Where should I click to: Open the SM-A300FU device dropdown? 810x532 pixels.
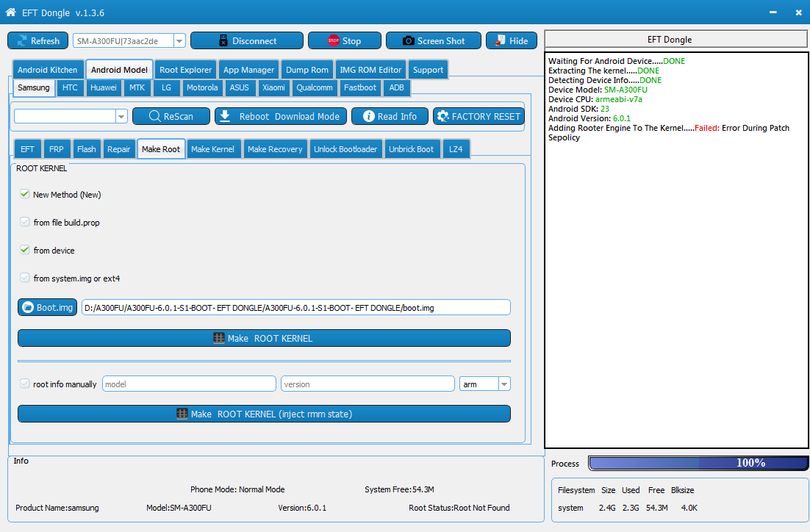pyautogui.click(x=179, y=41)
